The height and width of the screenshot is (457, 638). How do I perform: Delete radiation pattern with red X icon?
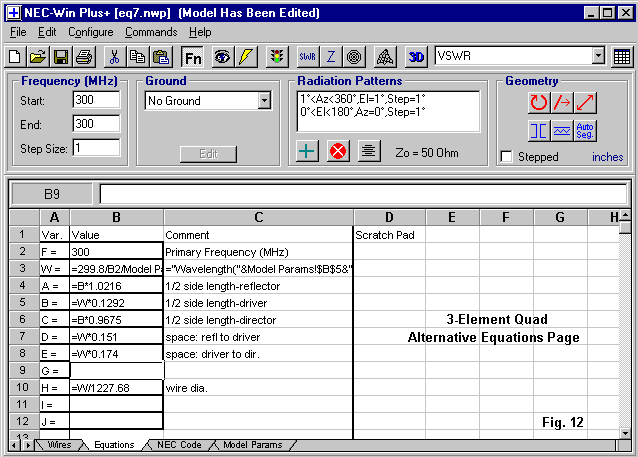click(338, 151)
